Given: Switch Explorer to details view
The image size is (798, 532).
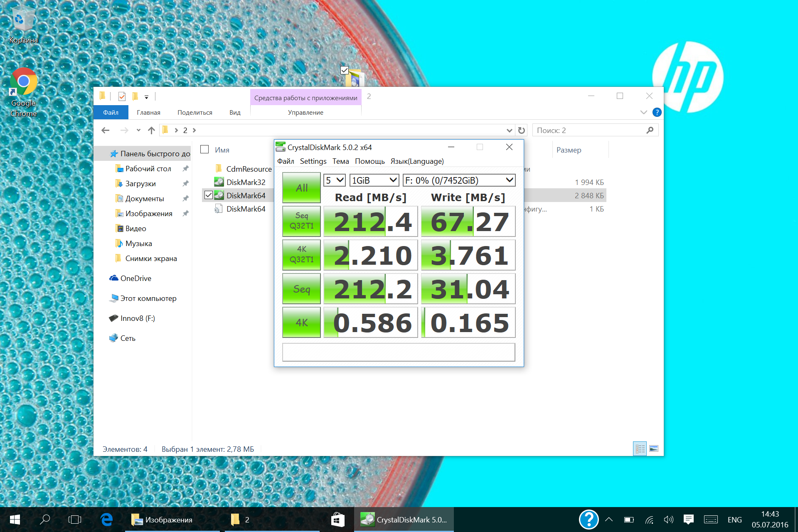Looking at the screenshot, I should click(640, 449).
